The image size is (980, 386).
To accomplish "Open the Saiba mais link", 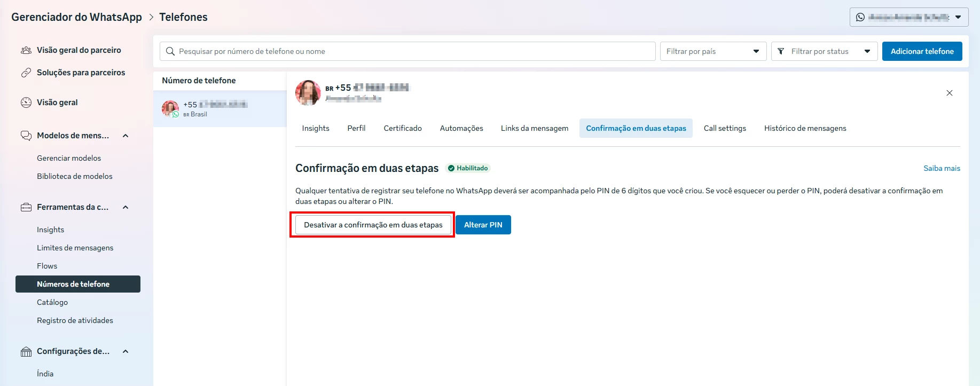I will tap(942, 168).
